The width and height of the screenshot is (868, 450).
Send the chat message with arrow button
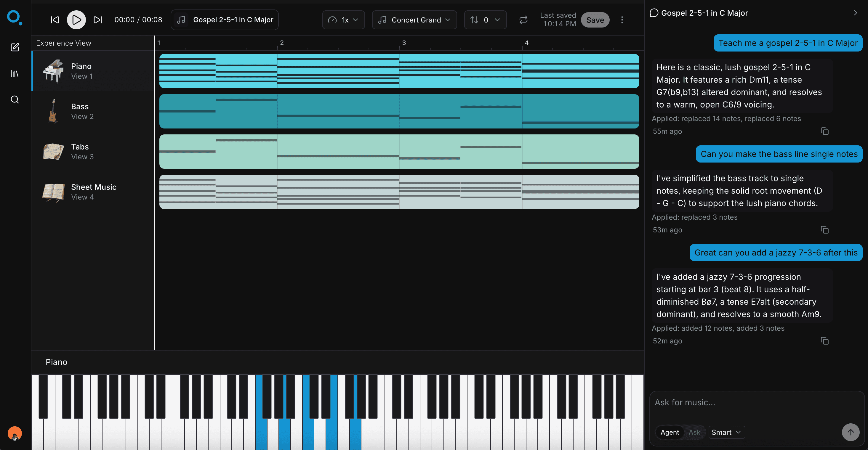point(851,432)
